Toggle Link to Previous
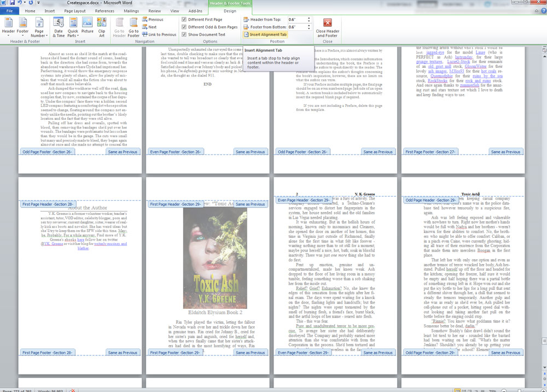 (x=159, y=34)
